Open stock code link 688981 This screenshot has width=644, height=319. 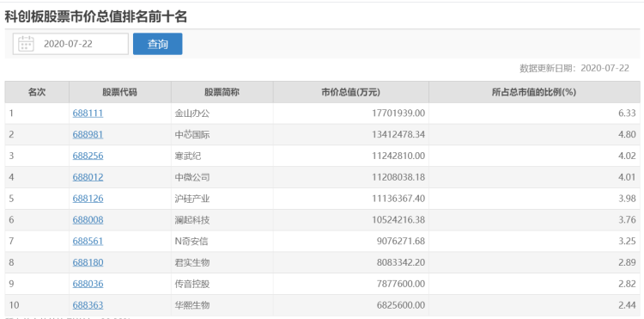pos(88,134)
